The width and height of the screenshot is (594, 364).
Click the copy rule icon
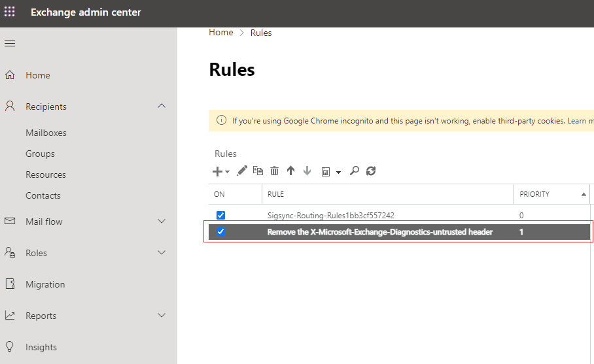point(258,171)
